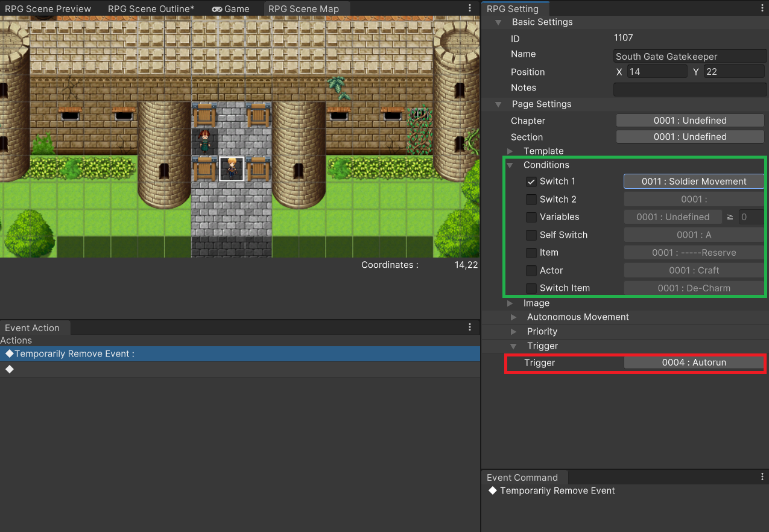Screen dimensions: 769x532
Task: Enable the Variables condition checkbox
Action: 531,217
